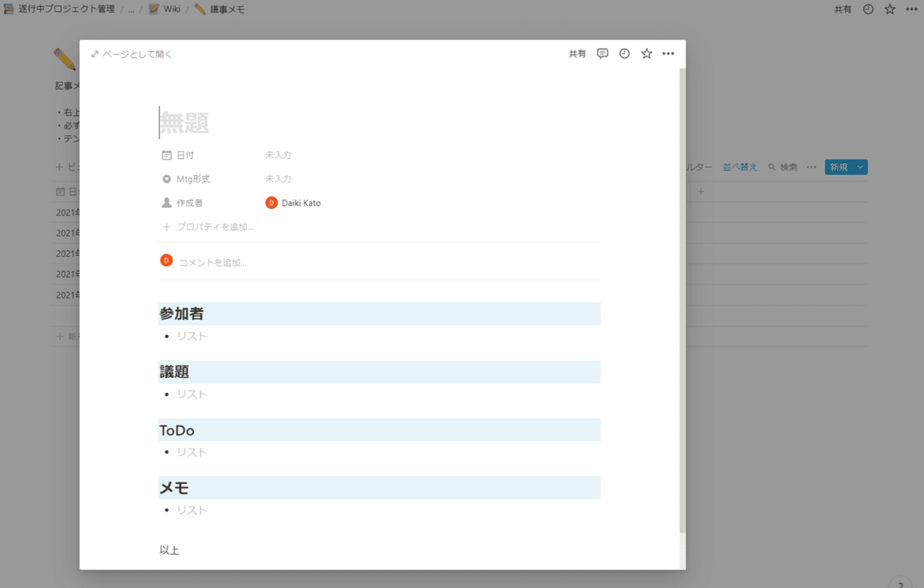The width and height of the screenshot is (924, 588).
Task: Click the Mtg形式 property label
Action: point(186,179)
